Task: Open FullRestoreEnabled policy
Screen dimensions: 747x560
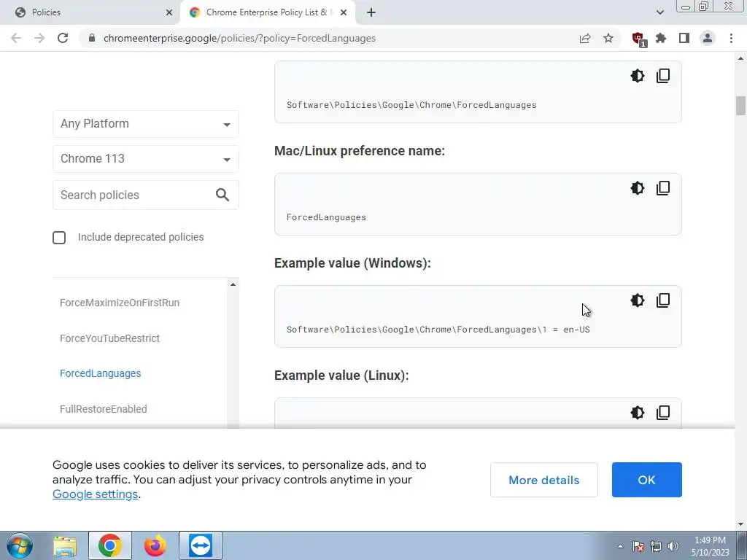Action: click(104, 409)
